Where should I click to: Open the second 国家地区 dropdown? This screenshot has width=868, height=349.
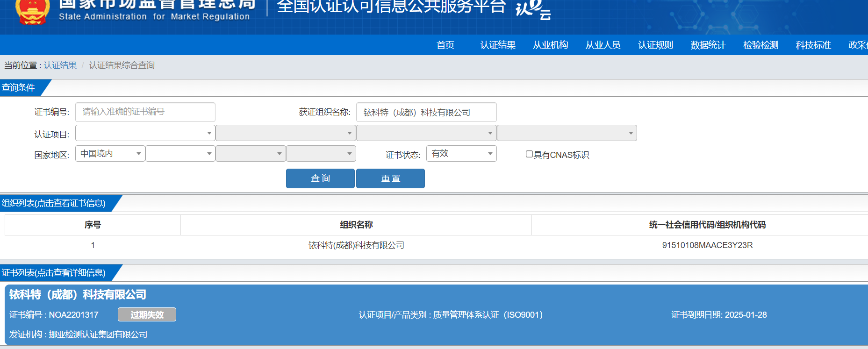(180, 154)
